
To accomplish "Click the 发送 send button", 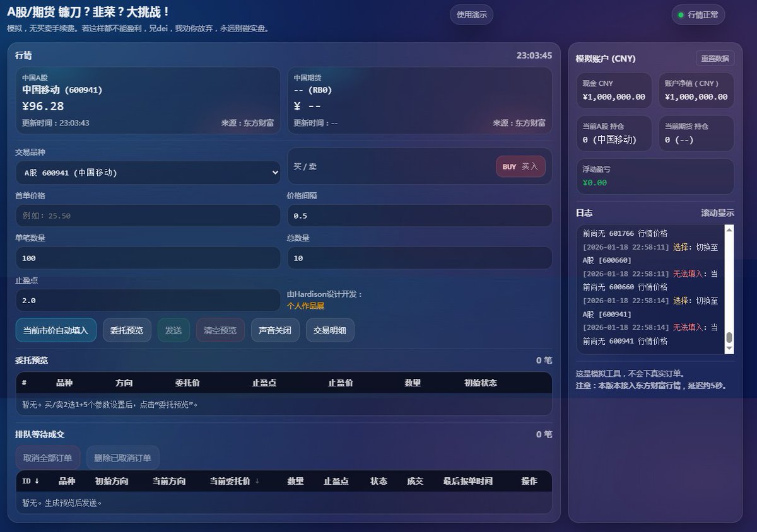I will (x=173, y=330).
